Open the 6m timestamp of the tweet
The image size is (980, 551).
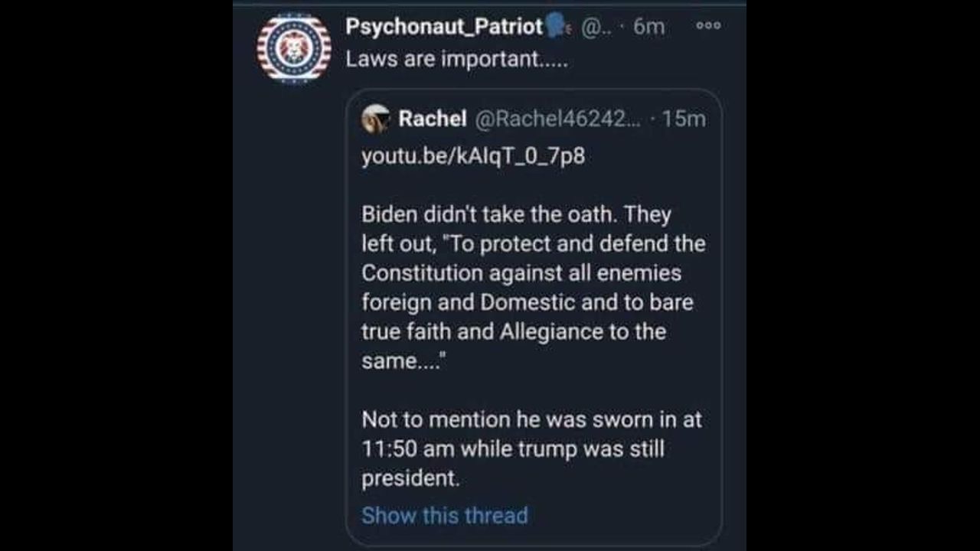point(649,27)
